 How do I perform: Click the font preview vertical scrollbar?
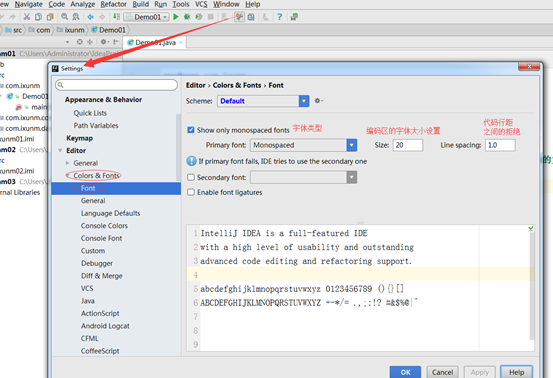[532, 286]
